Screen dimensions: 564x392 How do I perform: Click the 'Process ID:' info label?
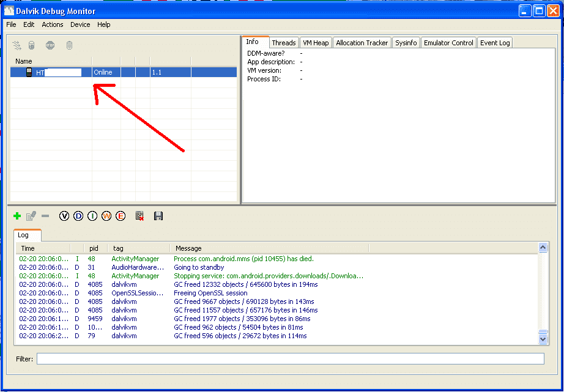[264, 79]
